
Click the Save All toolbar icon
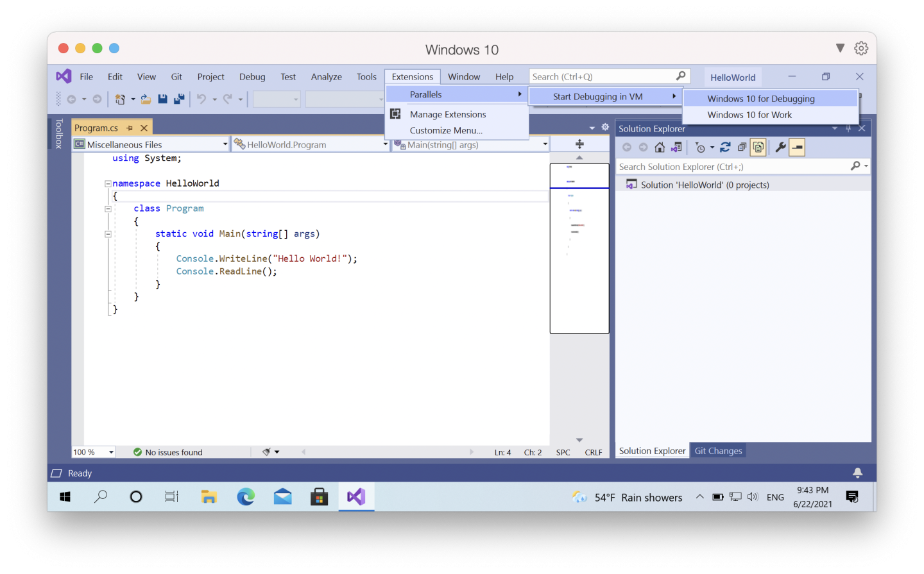point(179,99)
